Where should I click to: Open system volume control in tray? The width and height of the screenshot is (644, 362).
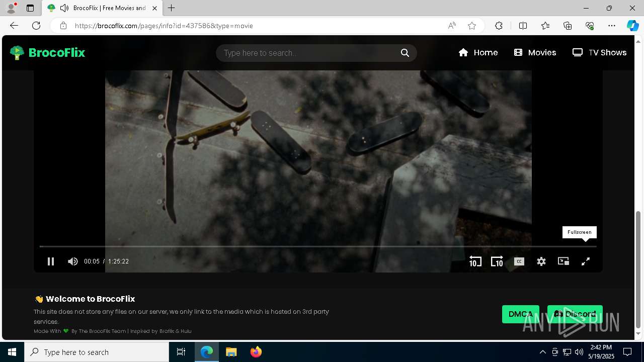click(x=579, y=352)
